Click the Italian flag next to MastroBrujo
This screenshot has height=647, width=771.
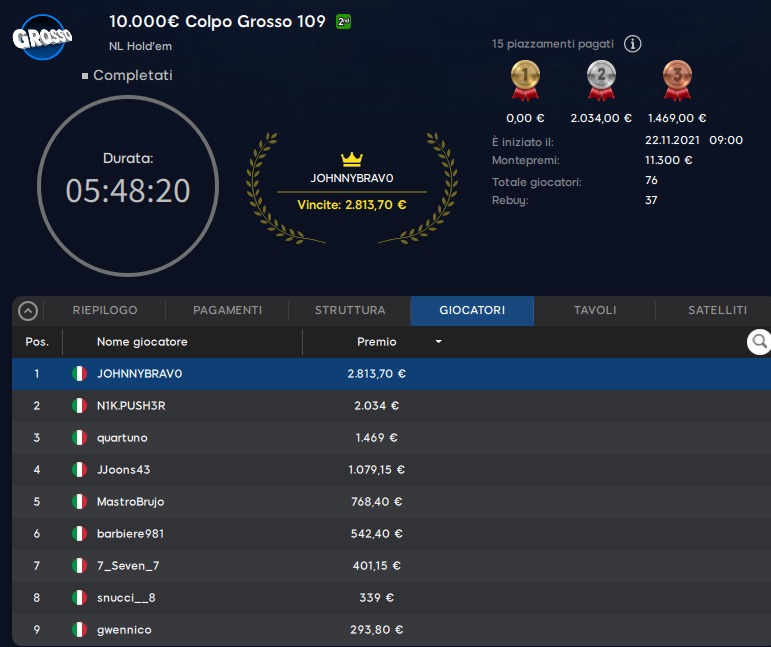79,501
